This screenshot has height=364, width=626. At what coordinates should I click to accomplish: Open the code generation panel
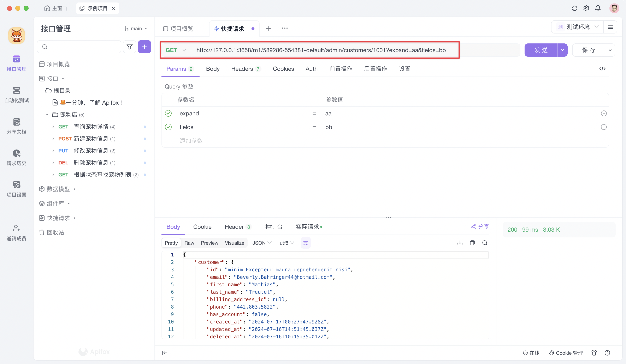coord(602,69)
